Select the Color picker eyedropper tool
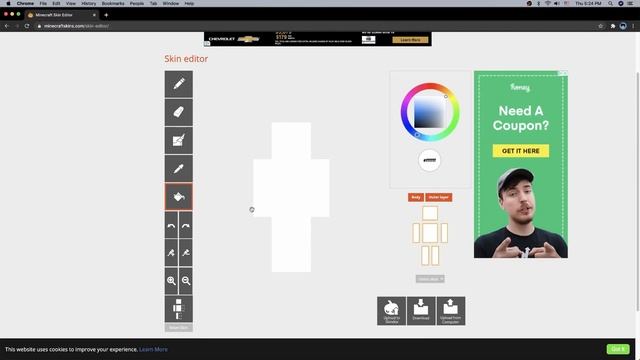The image size is (640, 360). pyautogui.click(x=179, y=169)
